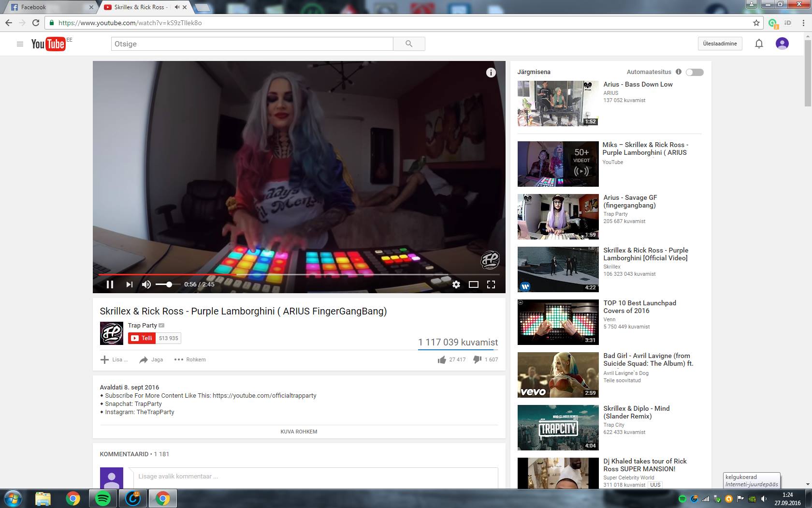
Task: Open the Miks Skrillex & Rick Ross playlist thumbnail
Action: pyautogui.click(x=558, y=164)
